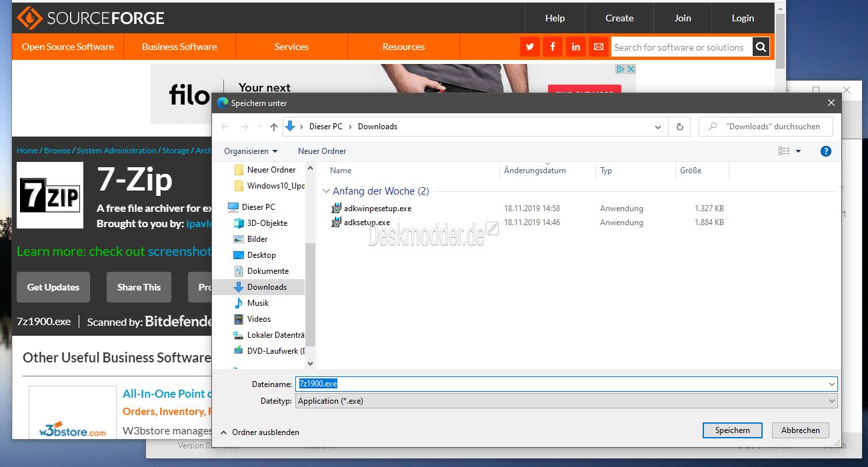Open the view options dropdown arrow
This screenshot has width=868, height=467.
coord(799,151)
